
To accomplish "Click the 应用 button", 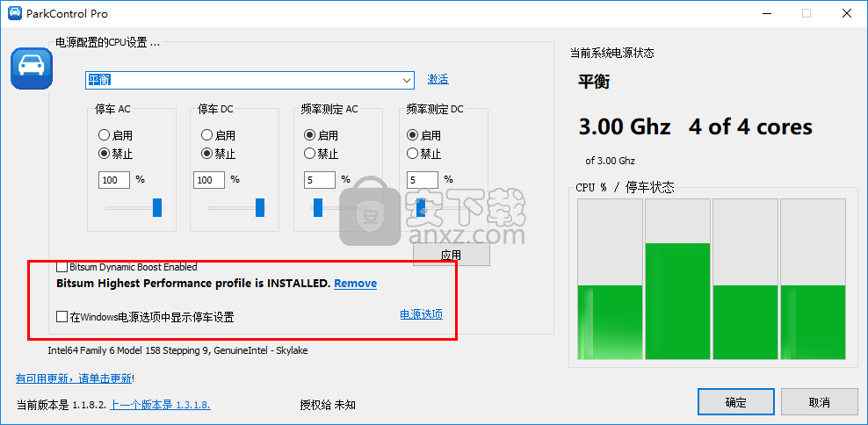I will tap(452, 256).
